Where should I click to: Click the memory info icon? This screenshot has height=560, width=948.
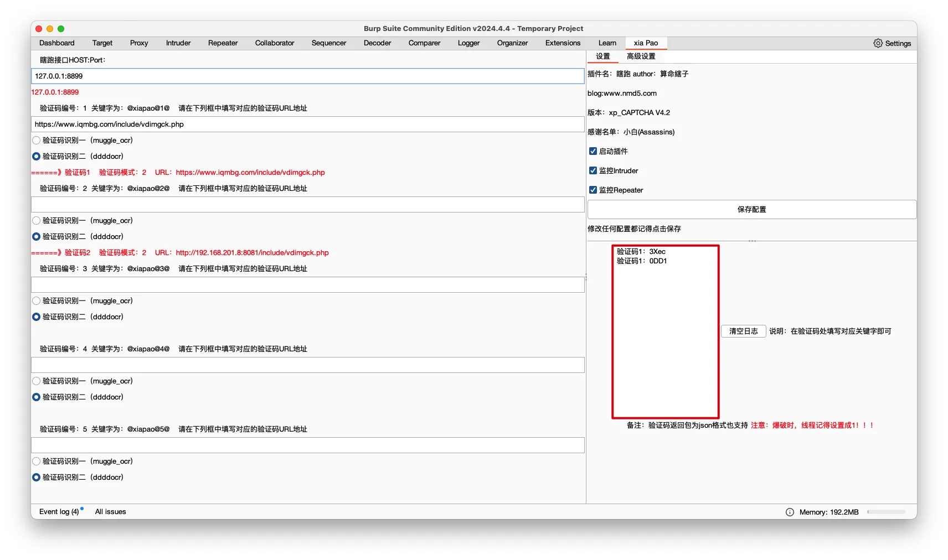(x=790, y=512)
